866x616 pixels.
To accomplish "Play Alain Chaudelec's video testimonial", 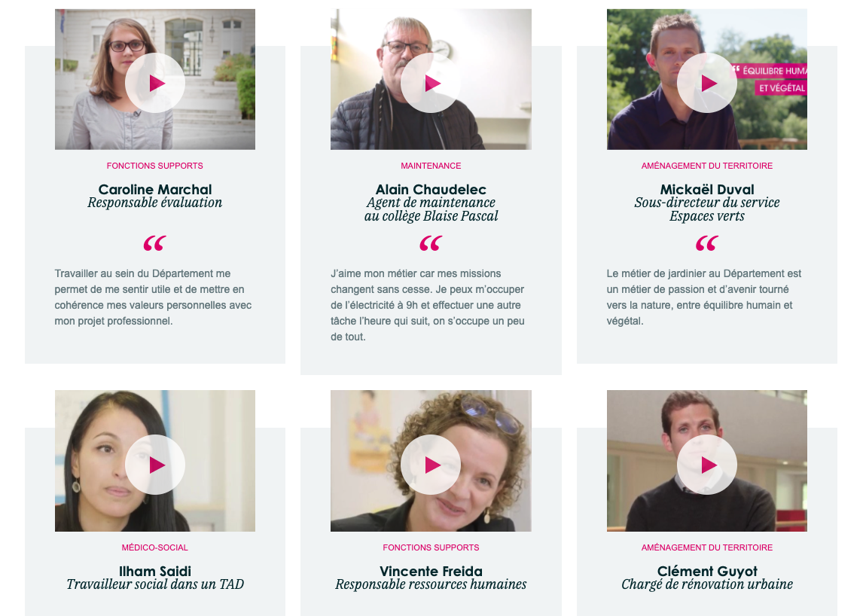I will point(431,83).
